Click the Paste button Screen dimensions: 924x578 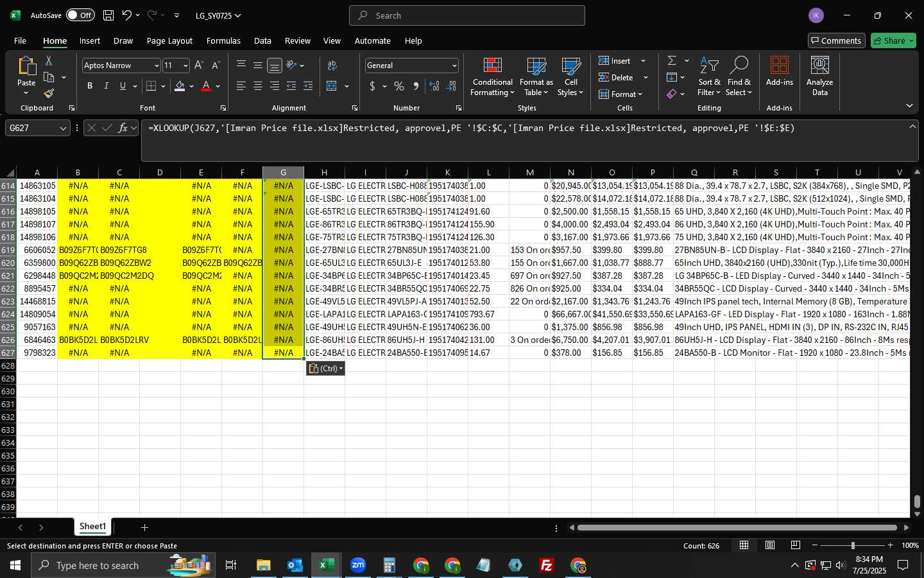[26, 76]
